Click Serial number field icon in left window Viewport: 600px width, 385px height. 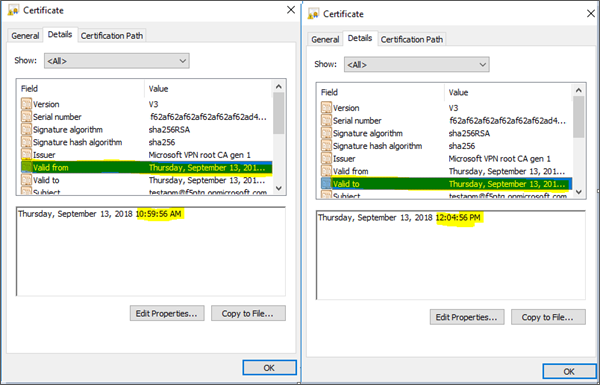click(x=26, y=117)
